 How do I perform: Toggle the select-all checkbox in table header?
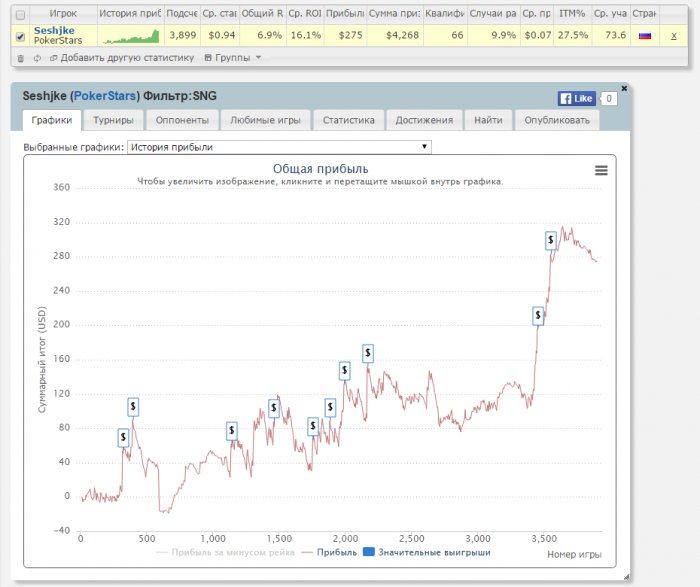pos(20,14)
